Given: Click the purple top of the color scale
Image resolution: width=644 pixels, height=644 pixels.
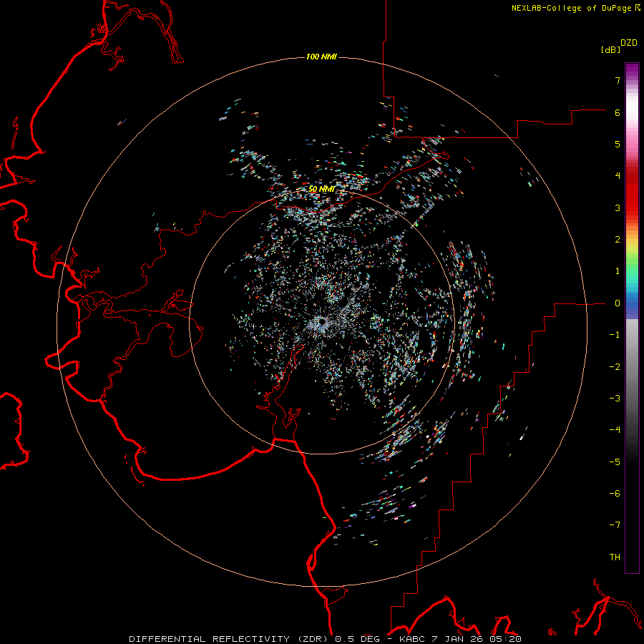Looking at the screenshot, I should click(632, 70).
